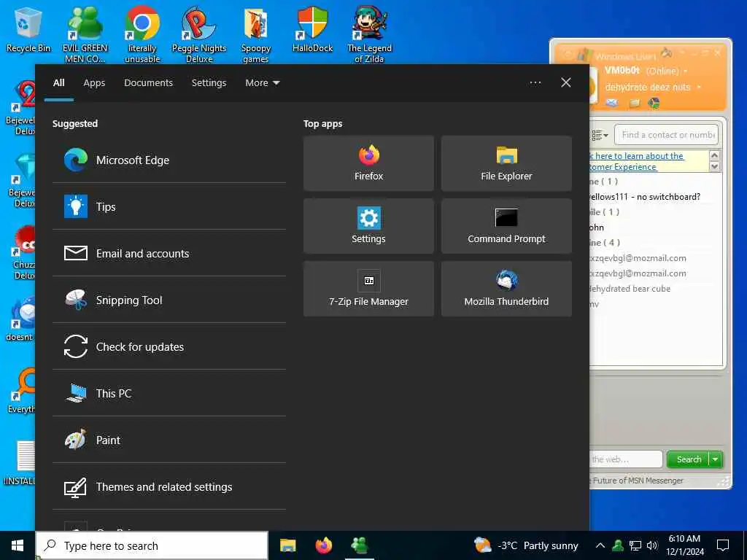
Task: Click the Messenger banner scroll up arrow
Action: [x=714, y=156]
